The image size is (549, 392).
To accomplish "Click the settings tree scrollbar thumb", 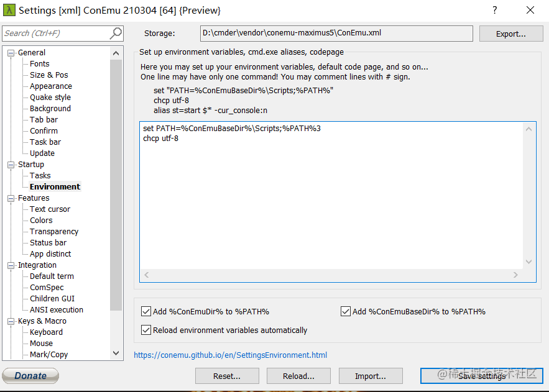I will [116, 185].
